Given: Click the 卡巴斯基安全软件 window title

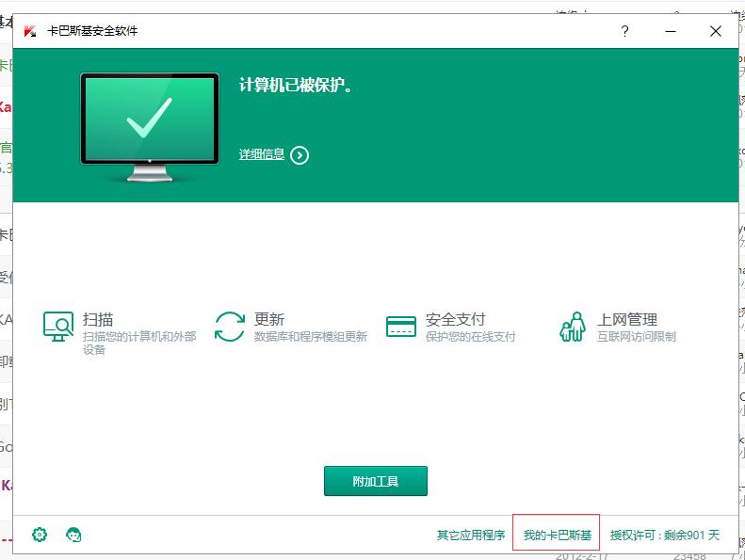Looking at the screenshot, I should 92,31.
